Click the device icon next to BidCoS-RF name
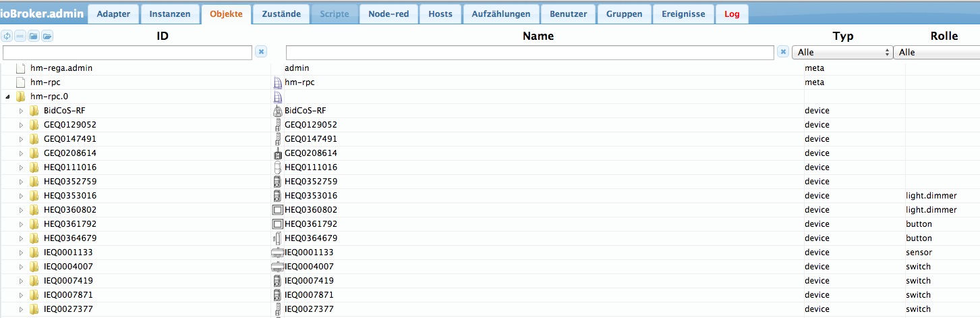This screenshot has width=980, height=318. coord(277,111)
